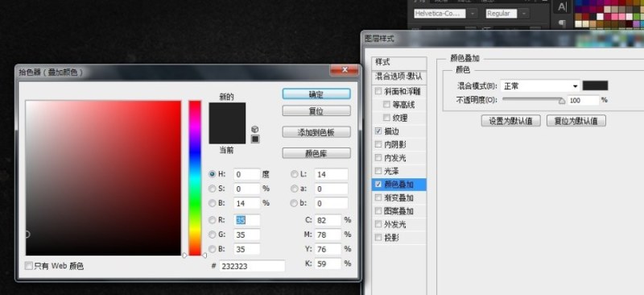
Task: Enable the 图案叠加 checkbox
Action: click(378, 211)
